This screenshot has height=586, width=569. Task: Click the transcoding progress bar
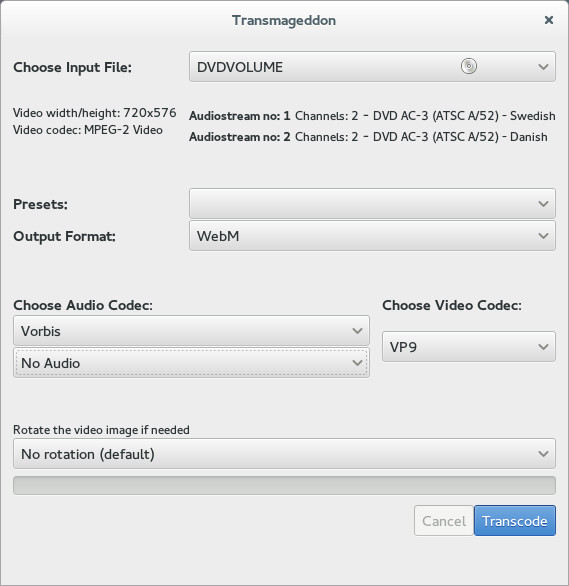284,485
